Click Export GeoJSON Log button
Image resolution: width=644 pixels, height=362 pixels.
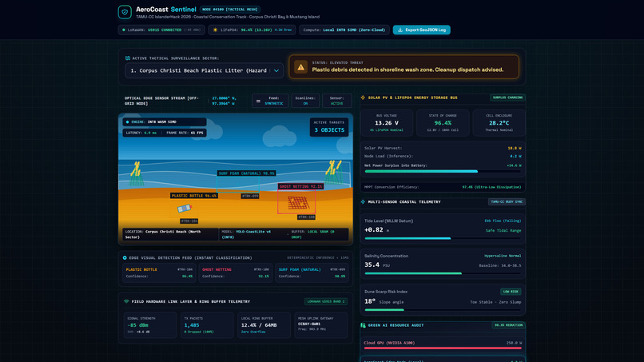coord(422,30)
